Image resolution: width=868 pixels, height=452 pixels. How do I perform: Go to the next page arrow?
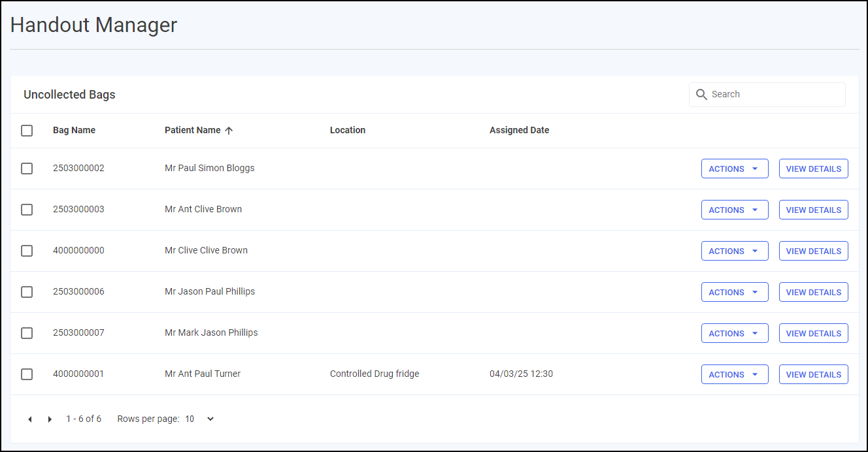tap(50, 419)
